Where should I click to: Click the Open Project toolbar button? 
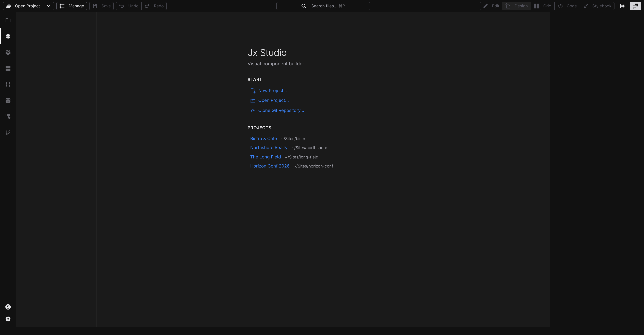coord(23,6)
